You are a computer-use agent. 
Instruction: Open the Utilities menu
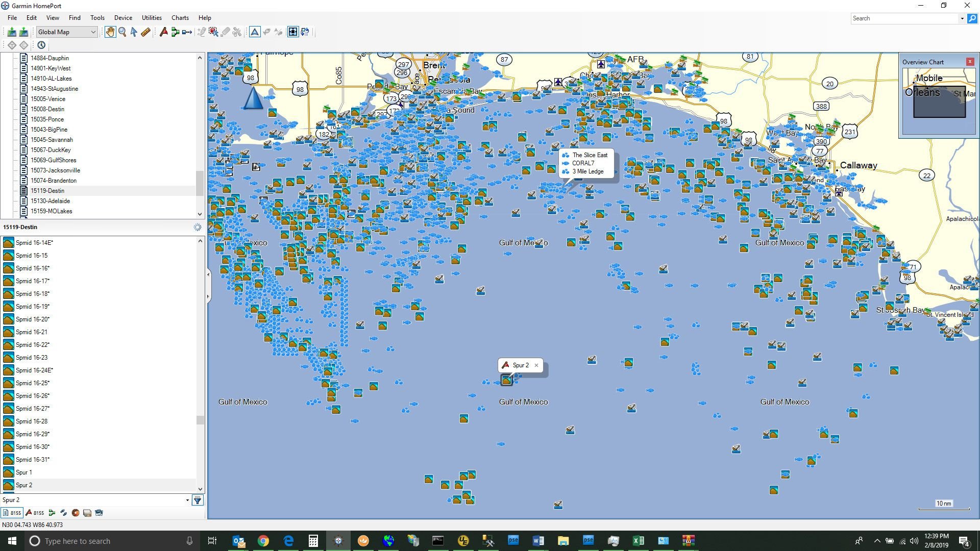(x=152, y=18)
